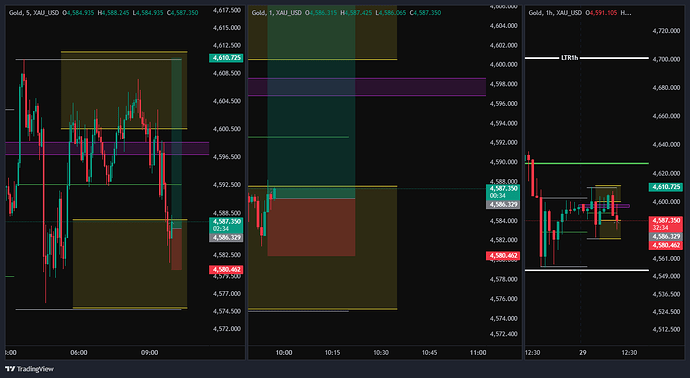The height and width of the screenshot is (378, 690).
Task: Click the 06:00 time axis label
Action: [79, 352]
